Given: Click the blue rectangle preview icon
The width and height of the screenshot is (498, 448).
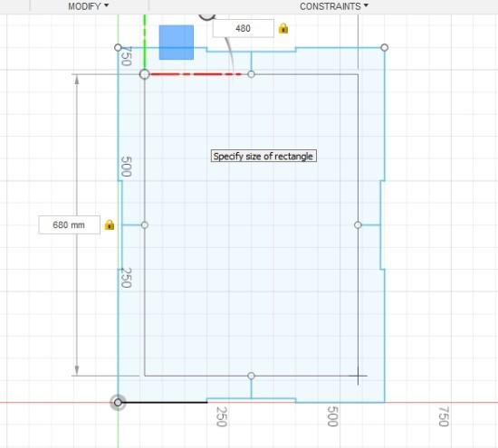Looking at the screenshot, I should coord(177,43).
